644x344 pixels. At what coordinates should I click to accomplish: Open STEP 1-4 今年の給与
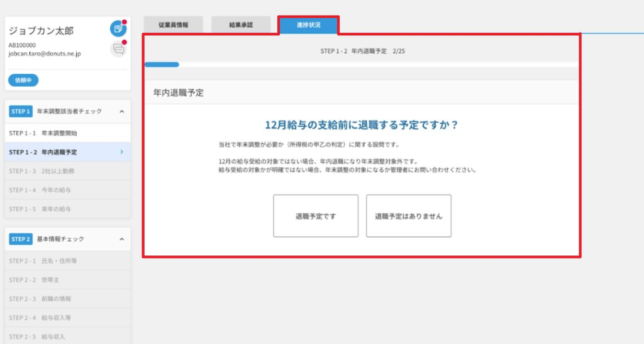point(68,190)
